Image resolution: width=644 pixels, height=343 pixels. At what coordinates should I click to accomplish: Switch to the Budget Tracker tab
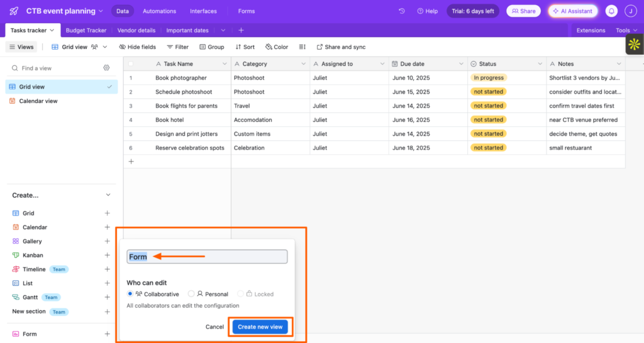pyautogui.click(x=86, y=30)
